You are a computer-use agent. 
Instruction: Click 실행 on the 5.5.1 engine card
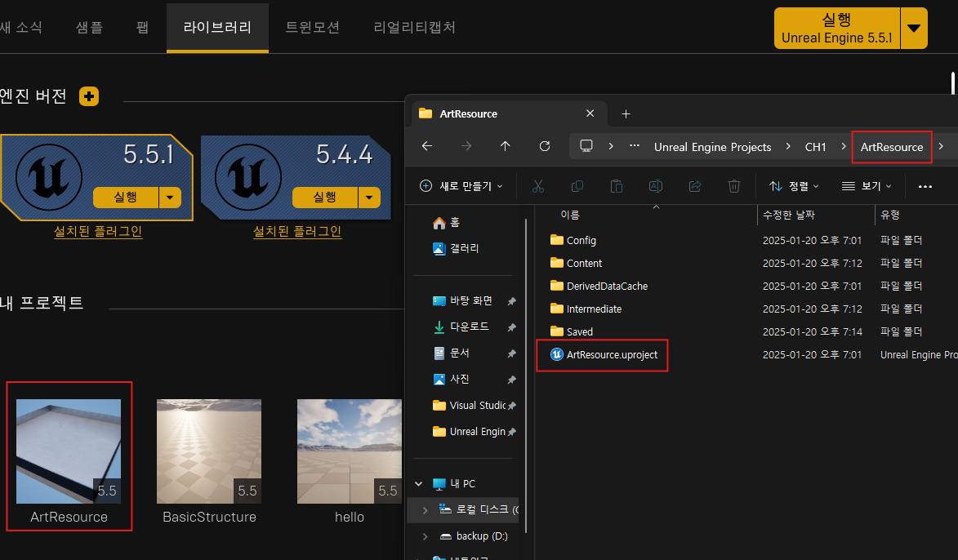pyautogui.click(x=125, y=198)
